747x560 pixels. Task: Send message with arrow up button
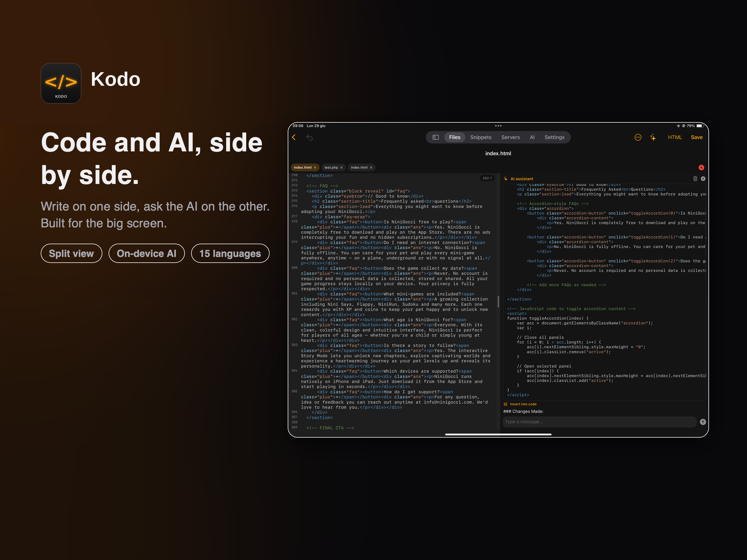point(703,422)
